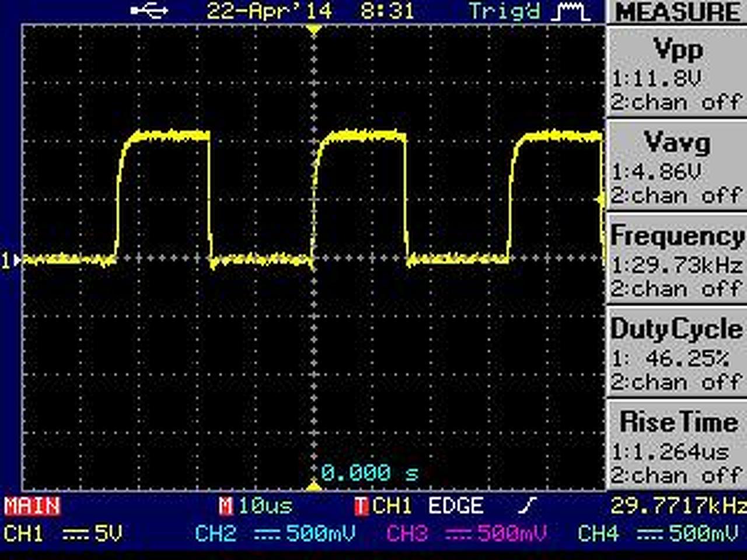This screenshot has height=560, width=747.
Task: Click the 22-Apr'14 date readout
Action: (x=269, y=11)
